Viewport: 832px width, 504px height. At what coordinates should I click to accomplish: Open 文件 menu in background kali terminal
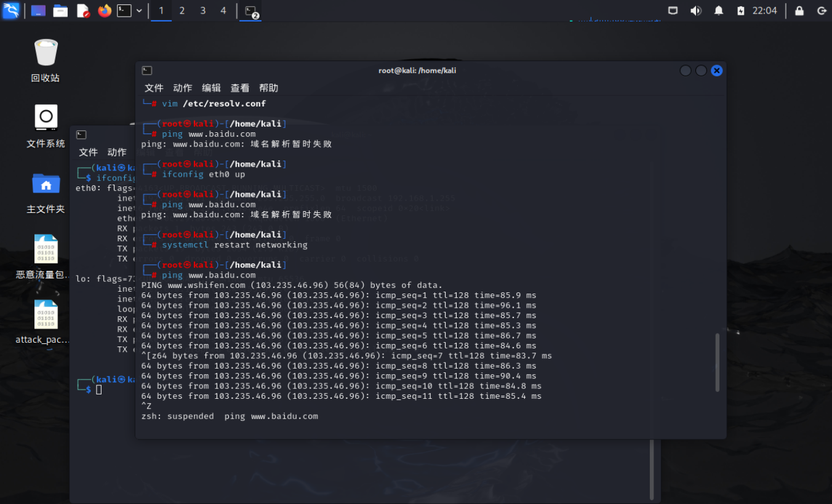point(89,152)
